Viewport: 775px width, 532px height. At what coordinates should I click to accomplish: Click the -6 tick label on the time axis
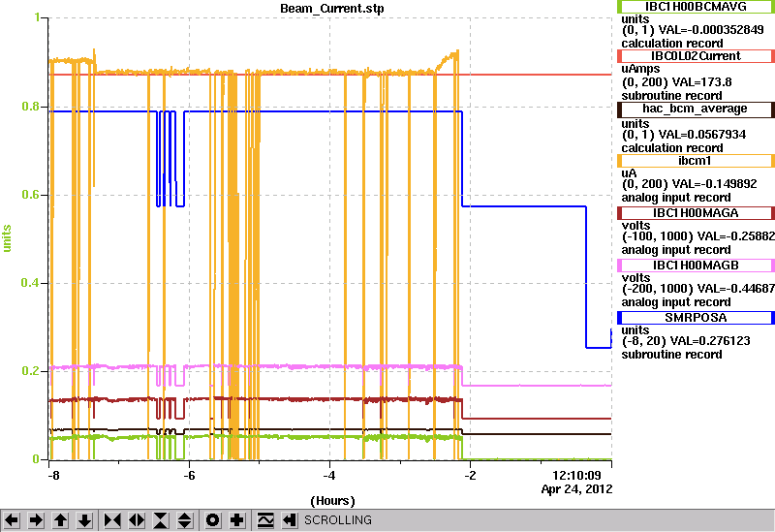pyautogui.click(x=189, y=476)
